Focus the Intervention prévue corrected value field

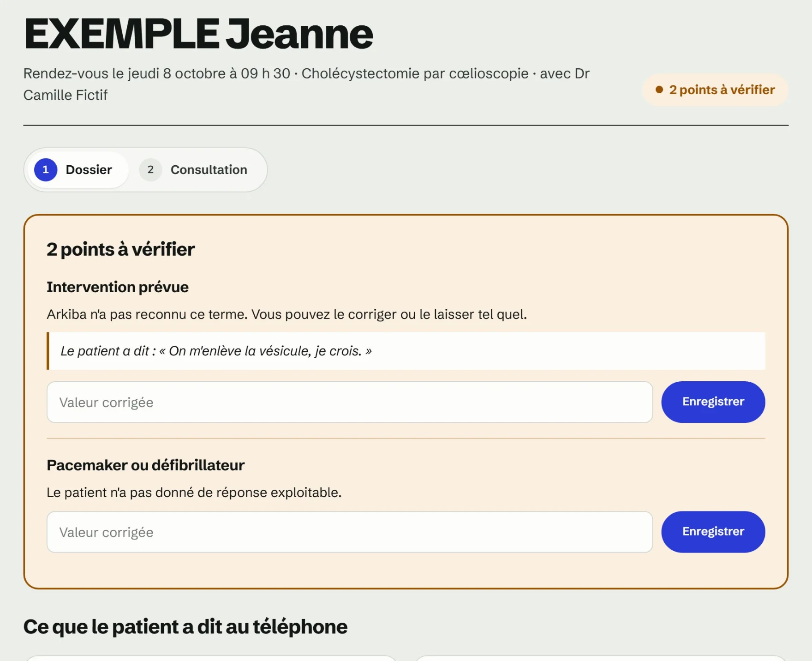350,402
